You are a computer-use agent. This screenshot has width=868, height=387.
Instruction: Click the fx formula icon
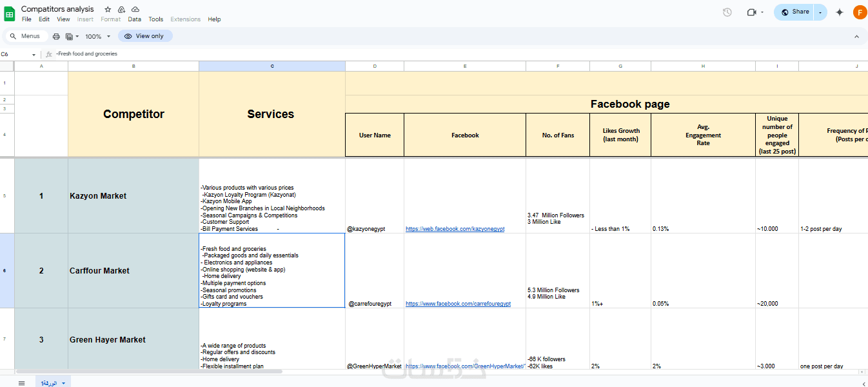coord(49,54)
